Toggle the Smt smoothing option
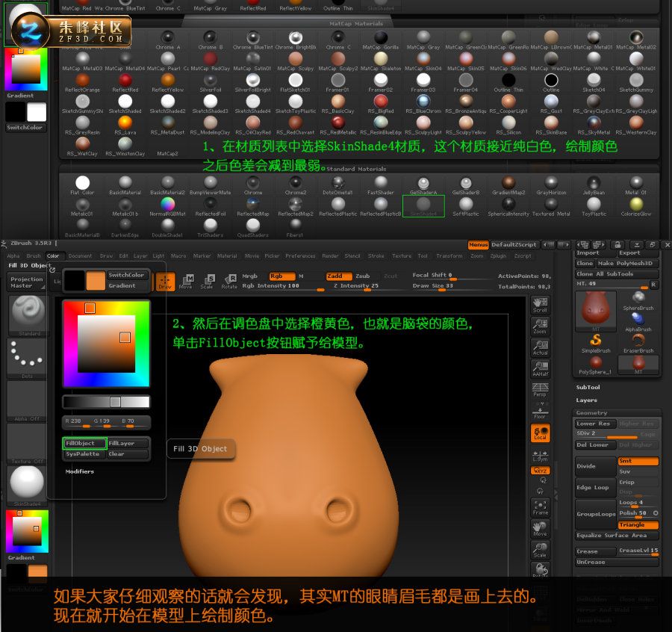The height and width of the screenshot is (632, 672). pyautogui.click(x=638, y=461)
